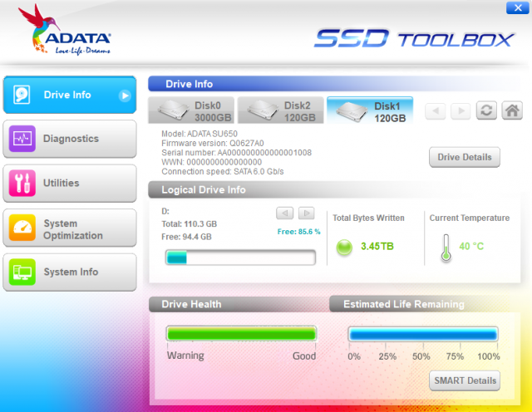Click the Utilities wrench tools icon
Screen dimensions: 532x412
click(x=22, y=184)
